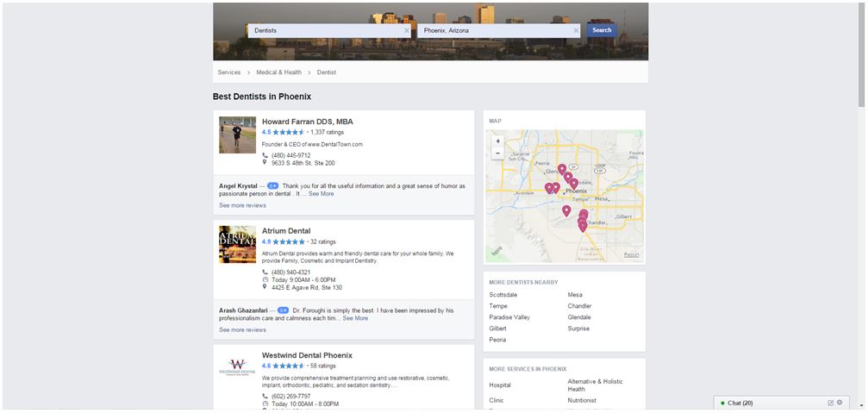Zoom in on the map with plus
868x413 pixels.
pyautogui.click(x=497, y=141)
